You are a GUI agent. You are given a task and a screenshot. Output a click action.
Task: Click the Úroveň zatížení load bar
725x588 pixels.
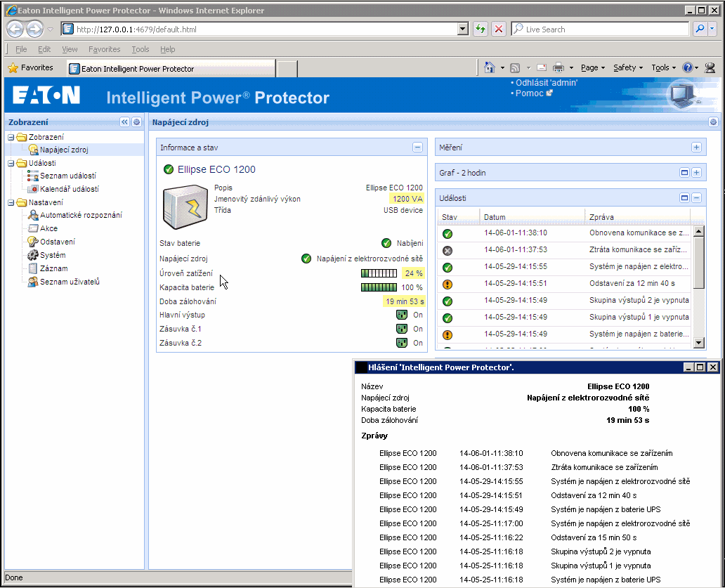pos(379,273)
